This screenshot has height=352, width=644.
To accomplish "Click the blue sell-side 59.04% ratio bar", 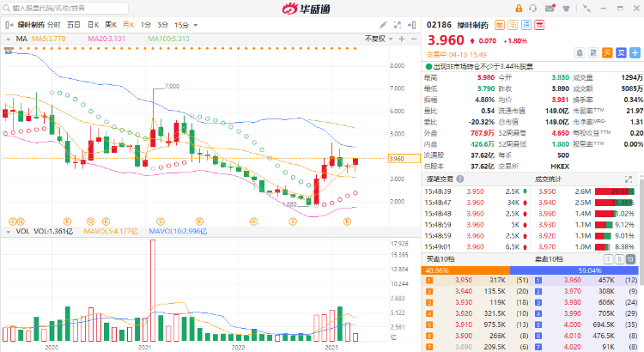I will tap(574, 270).
